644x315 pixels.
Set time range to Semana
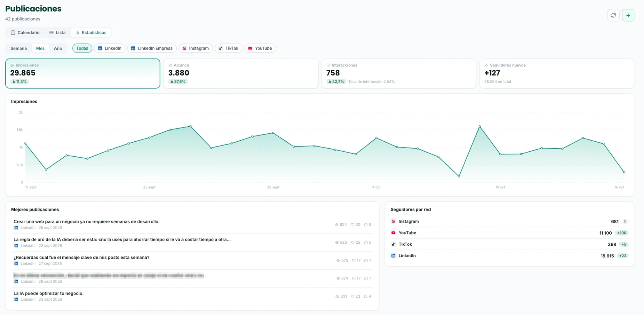click(18, 49)
